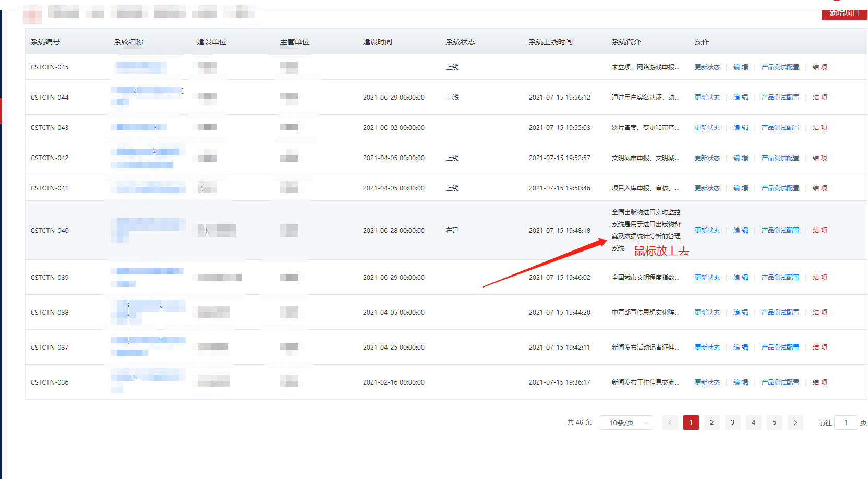Viewport: 868px width, 479px height.
Task: Click 编辑 for CSTCTN-036
Action: click(740, 382)
